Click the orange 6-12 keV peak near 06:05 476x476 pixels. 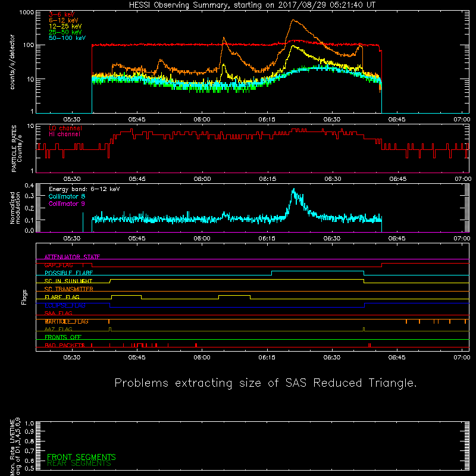[224, 38]
